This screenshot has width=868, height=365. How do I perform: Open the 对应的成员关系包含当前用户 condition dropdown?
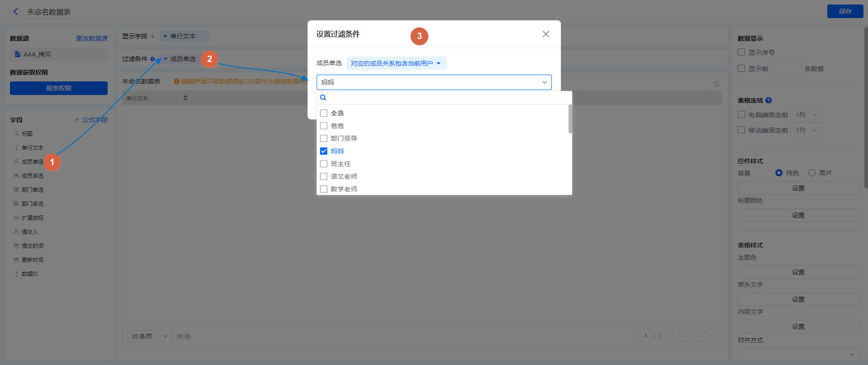[x=396, y=63]
